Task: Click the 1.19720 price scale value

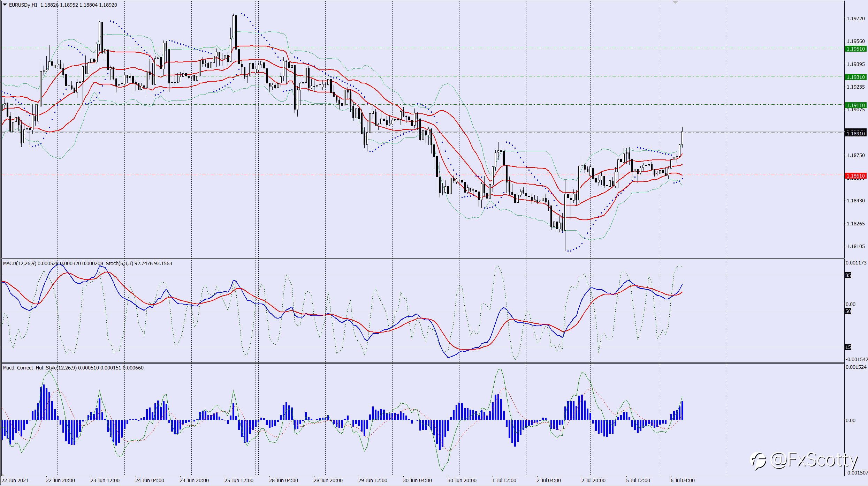Action: tap(856, 18)
